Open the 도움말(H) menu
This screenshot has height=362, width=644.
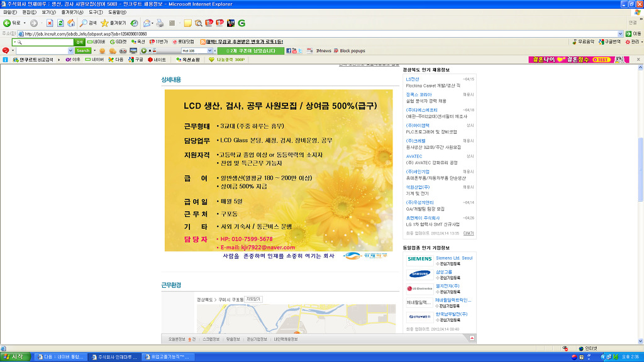118,13
